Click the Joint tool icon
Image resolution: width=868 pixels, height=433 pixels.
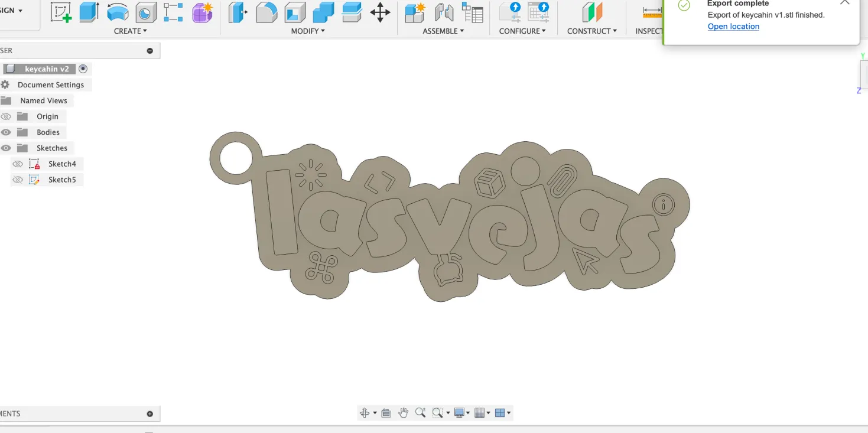coord(444,12)
